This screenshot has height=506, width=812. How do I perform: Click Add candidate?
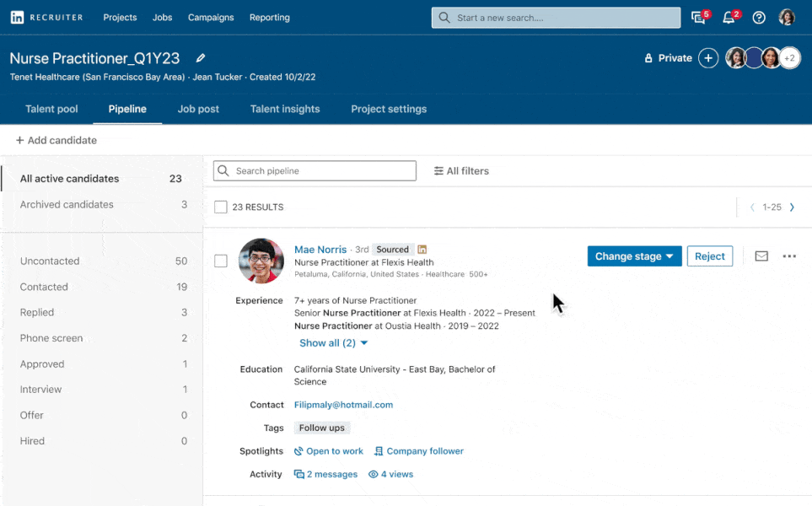coord(56,140)
